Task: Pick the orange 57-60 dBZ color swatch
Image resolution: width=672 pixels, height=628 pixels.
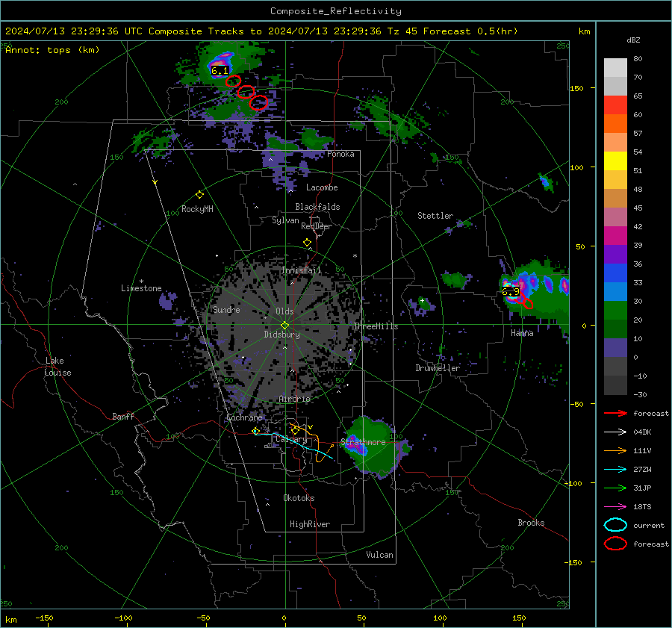Action: point(615,123)
